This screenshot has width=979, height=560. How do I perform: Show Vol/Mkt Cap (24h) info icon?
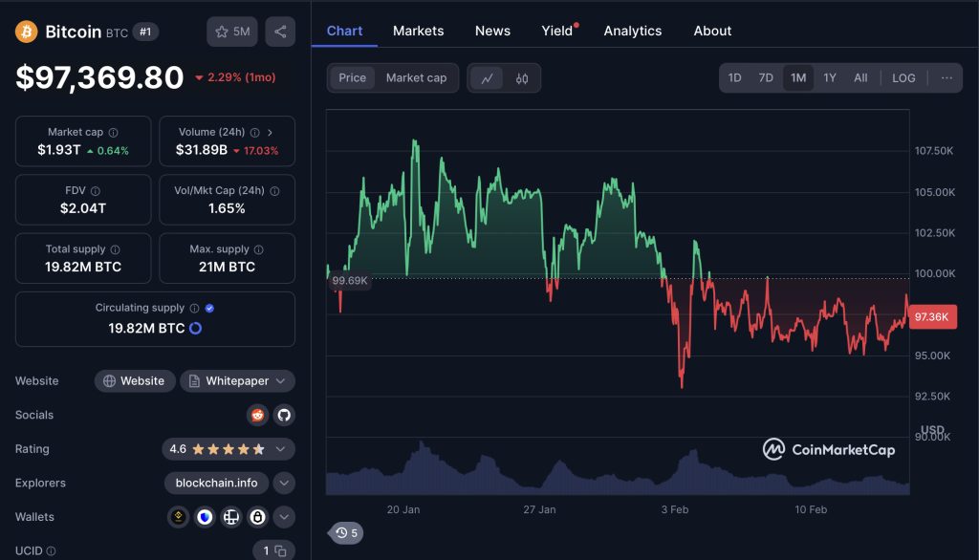pyautogui.click(x=274, y=191)
